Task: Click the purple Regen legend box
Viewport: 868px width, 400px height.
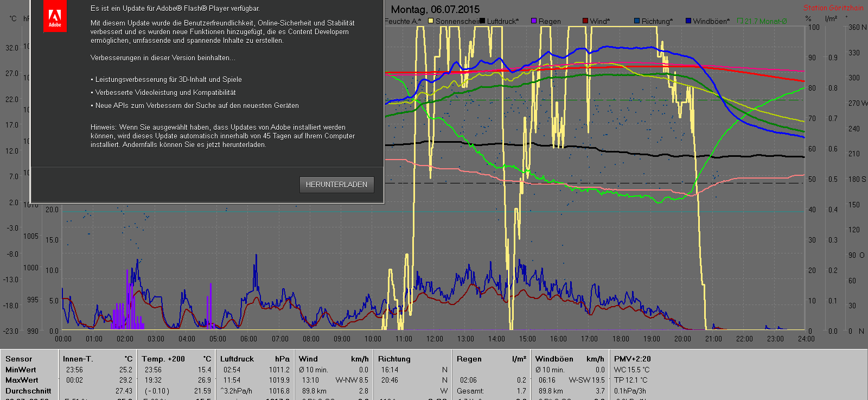Action: click(x=534, y=21)
